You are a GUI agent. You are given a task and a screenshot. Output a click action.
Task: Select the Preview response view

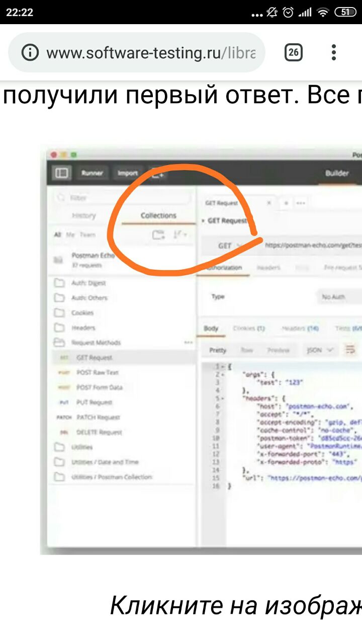coord(278,350)
